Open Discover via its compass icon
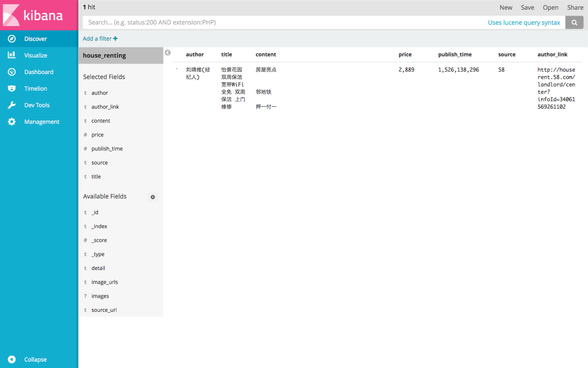Screen dimensions: 588x368 (12, 39)
